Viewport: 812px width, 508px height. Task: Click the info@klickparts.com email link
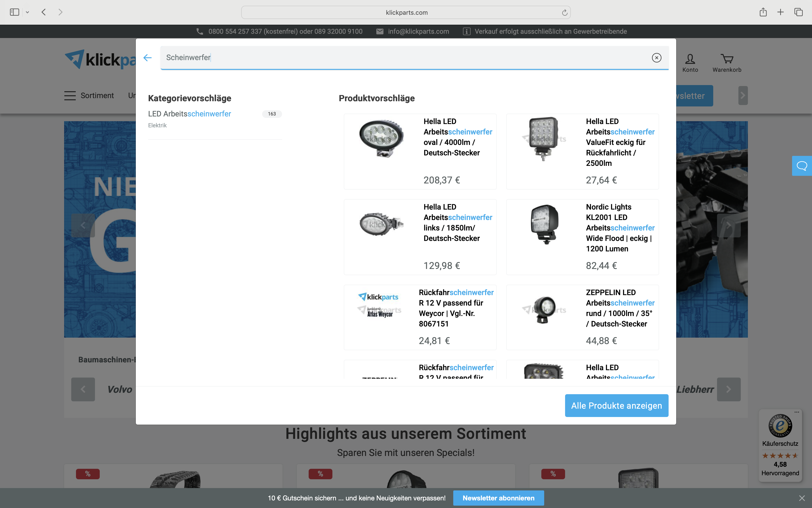coord(418,31)
